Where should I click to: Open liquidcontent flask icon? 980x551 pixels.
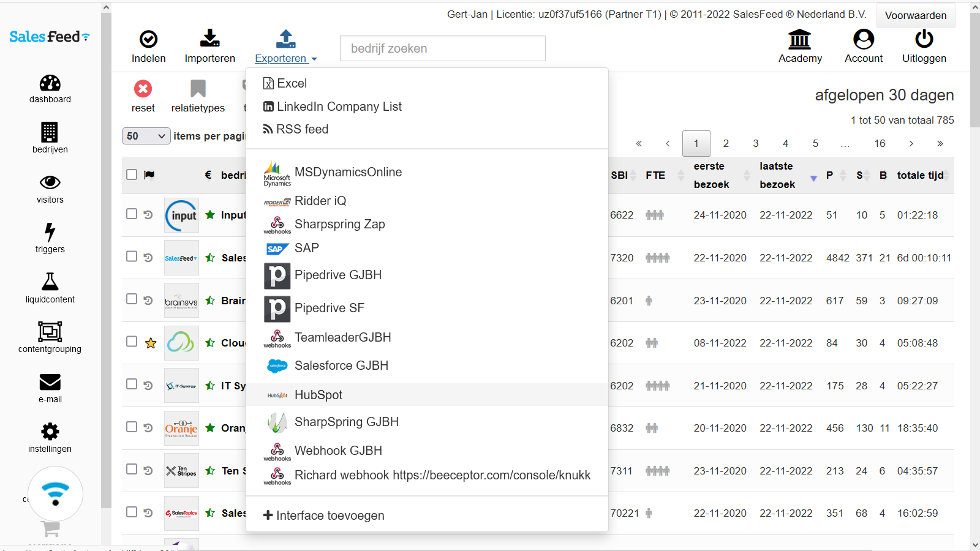[50, 282]
